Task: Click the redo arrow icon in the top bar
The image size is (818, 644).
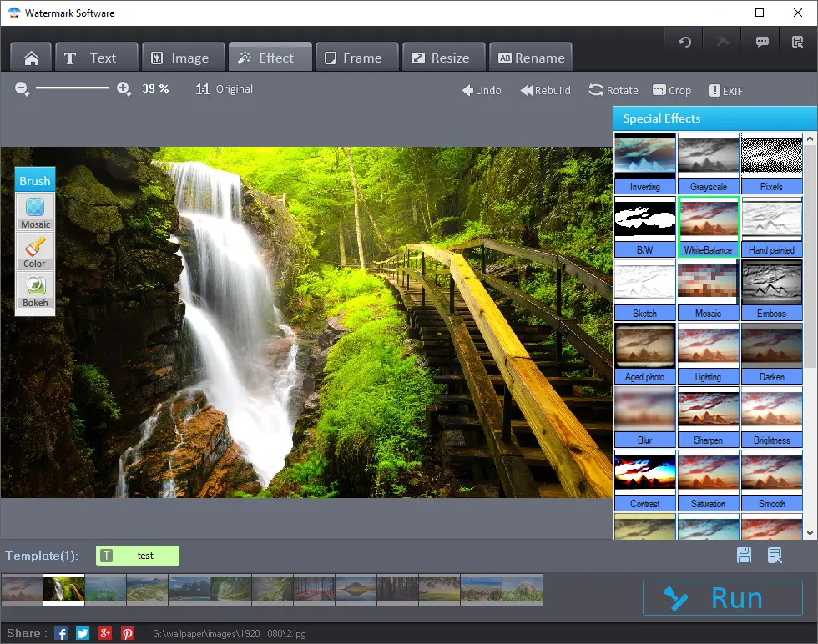Action: (723, 43)
